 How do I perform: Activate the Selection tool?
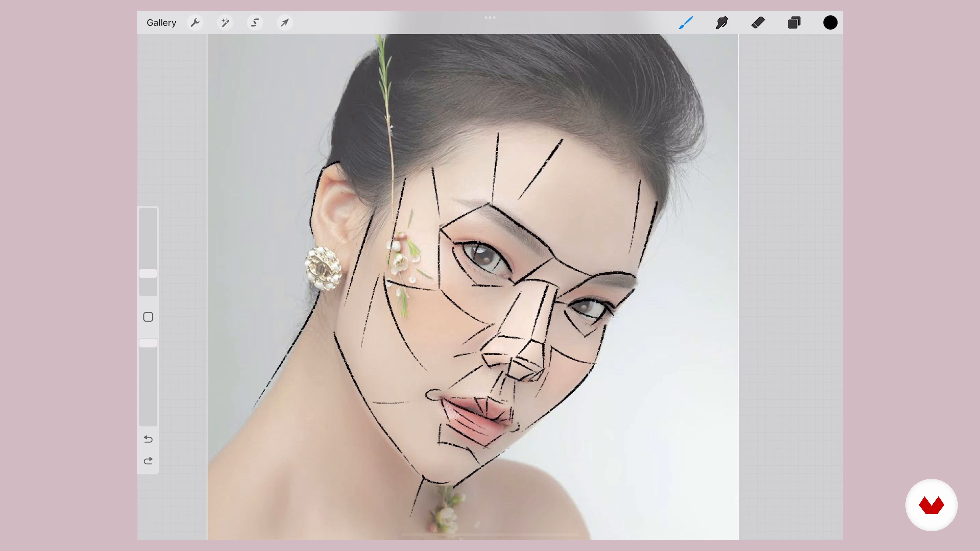[255, 23]
